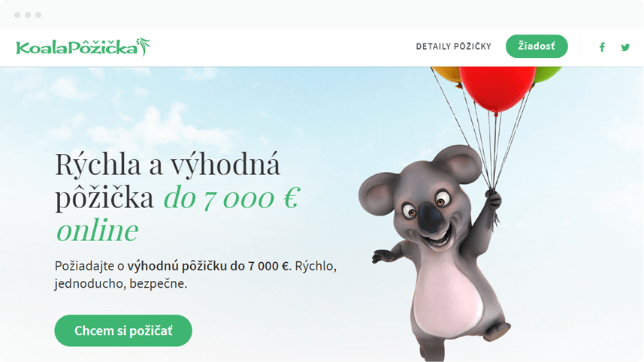
Task: Click the koala's hand holding balloon strings
Action: pos(493,200)
